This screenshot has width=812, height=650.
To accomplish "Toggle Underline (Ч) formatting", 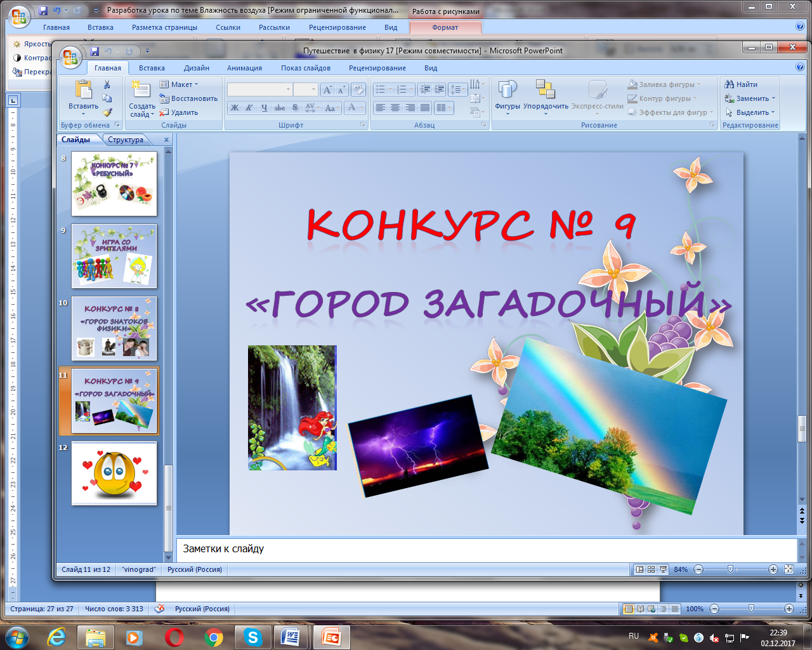I will click(264, 107).
